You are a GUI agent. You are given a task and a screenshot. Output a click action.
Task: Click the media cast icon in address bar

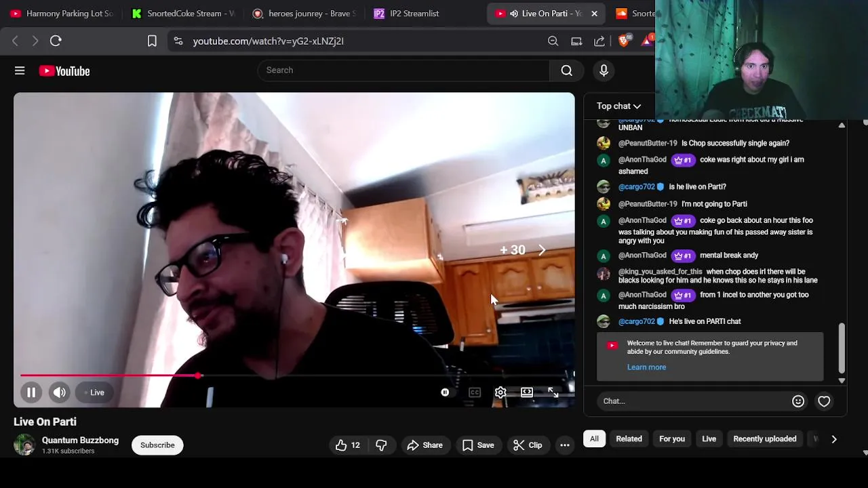pyautogui.click(x=576, y=41)
